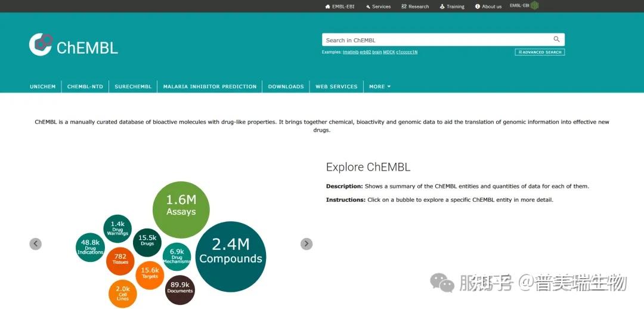Select the CHEMBL-NTD menu item
Screen dimensions: 644x309
click(85, 86)
